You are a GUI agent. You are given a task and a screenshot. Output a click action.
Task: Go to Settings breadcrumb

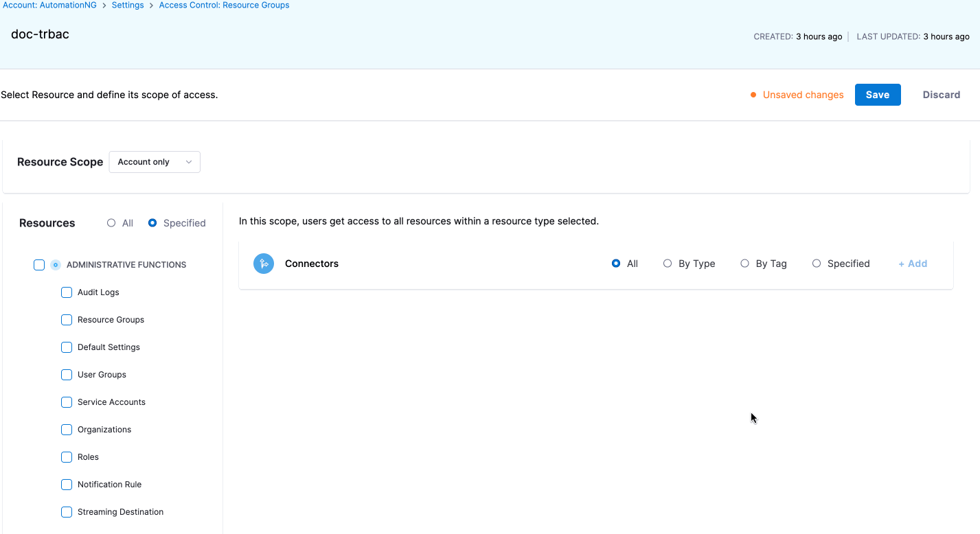tap(128, 5)
